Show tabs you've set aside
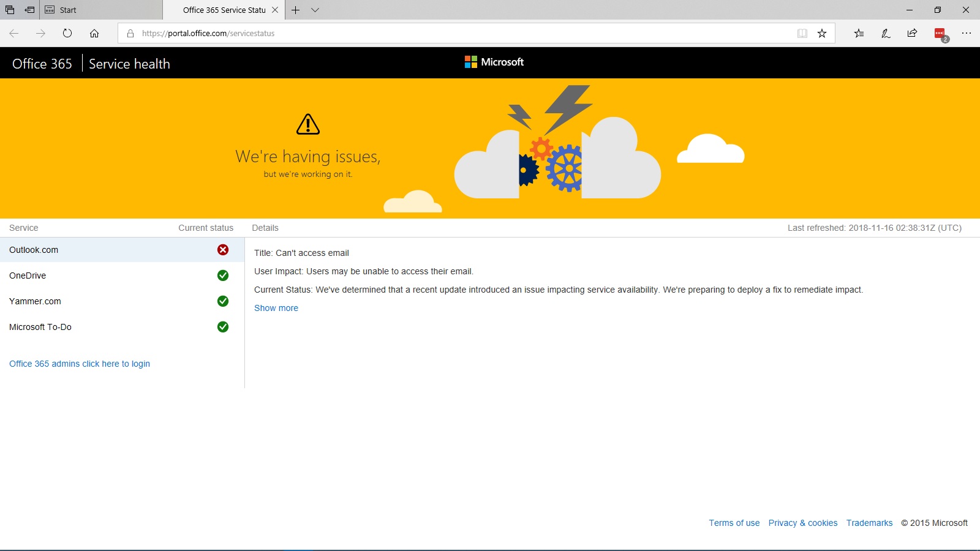Viewport: 980px width, 551px height. coord(10,10)
